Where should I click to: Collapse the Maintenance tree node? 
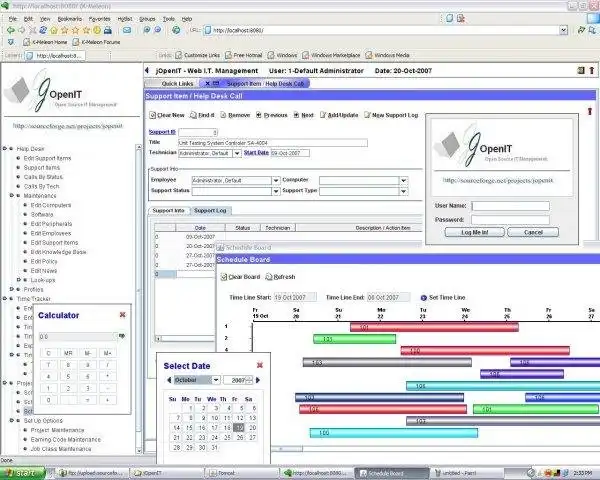11,196
